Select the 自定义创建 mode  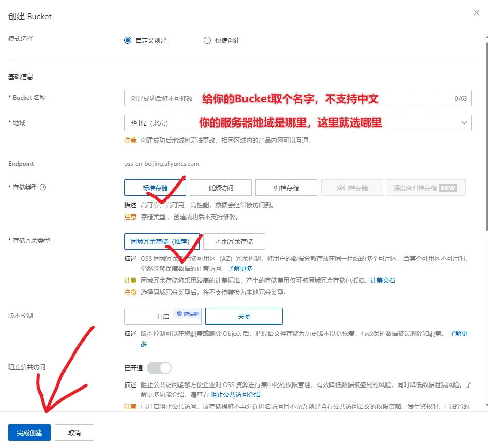coord(128,40)
